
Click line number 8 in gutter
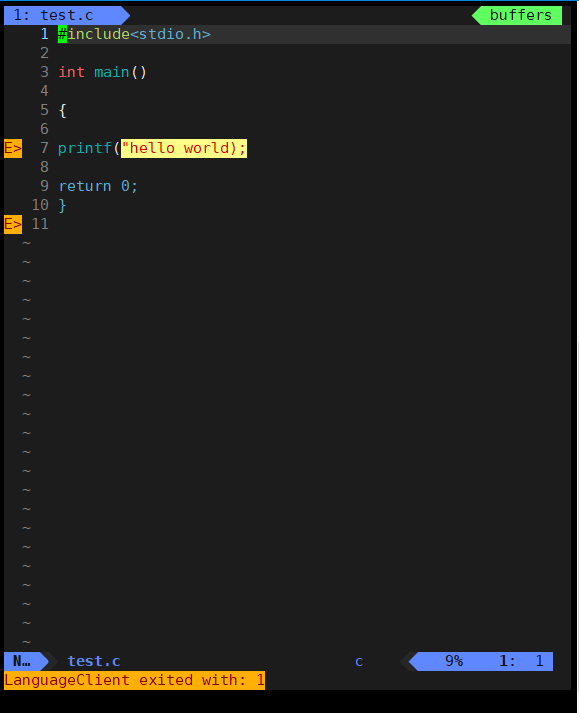[x=44, y=167]
